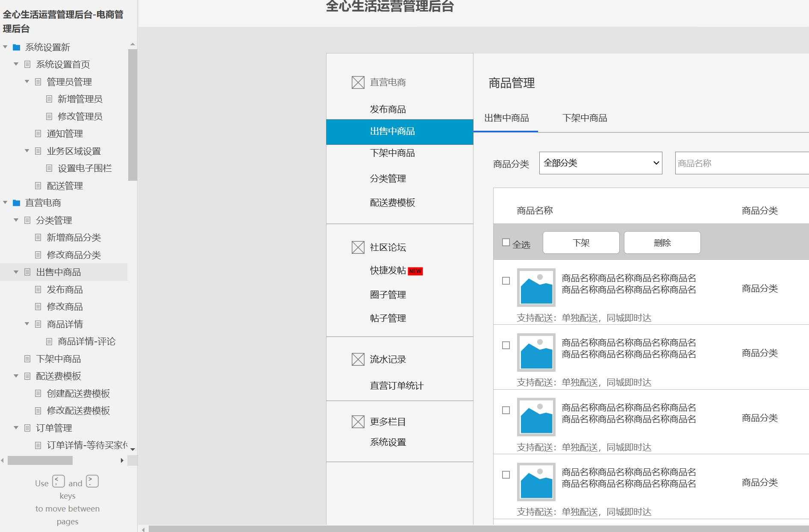The width and height of the screenshot is (809, 532).
Task: Check the first product's checkbox
Action: click(x=506, y=281)
